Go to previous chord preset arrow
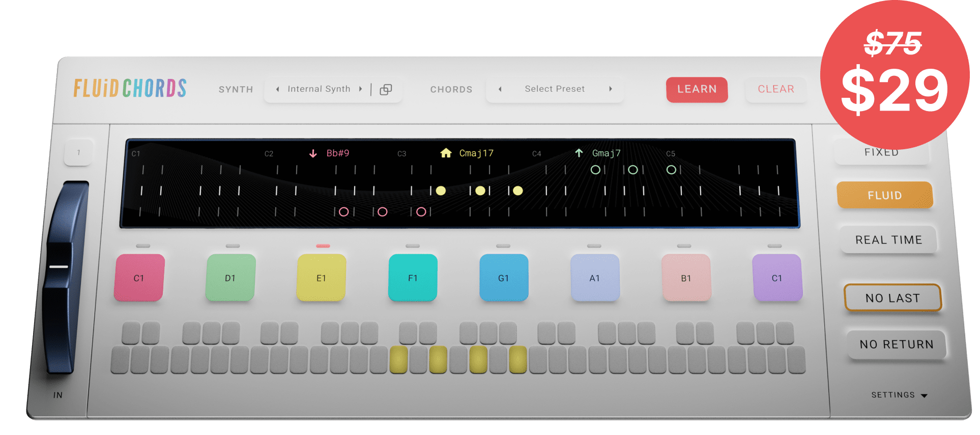The image size is (980, 435). pyautogui.click(x=500, y=89)
